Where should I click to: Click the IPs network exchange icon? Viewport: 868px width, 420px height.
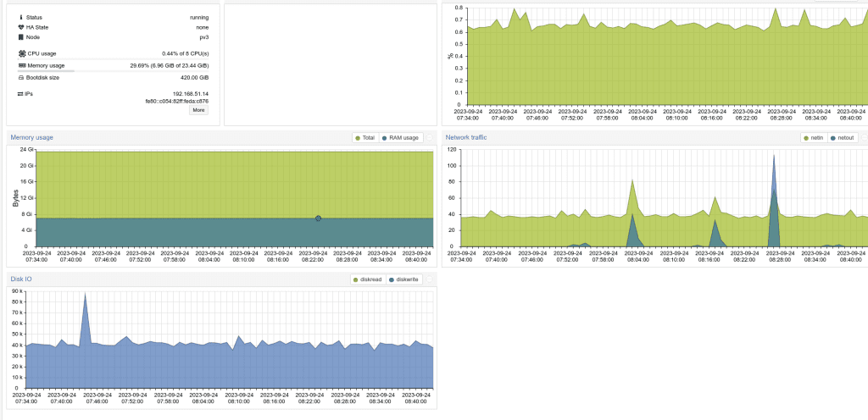[x=21, y=94]
